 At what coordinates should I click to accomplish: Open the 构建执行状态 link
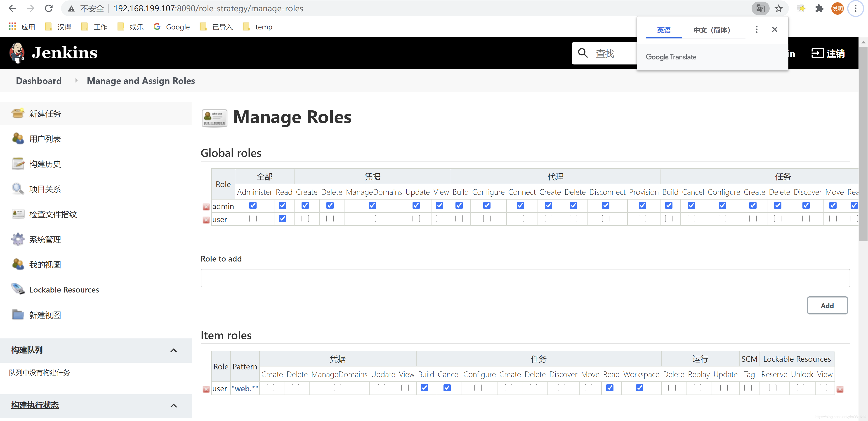pos(35,405)
